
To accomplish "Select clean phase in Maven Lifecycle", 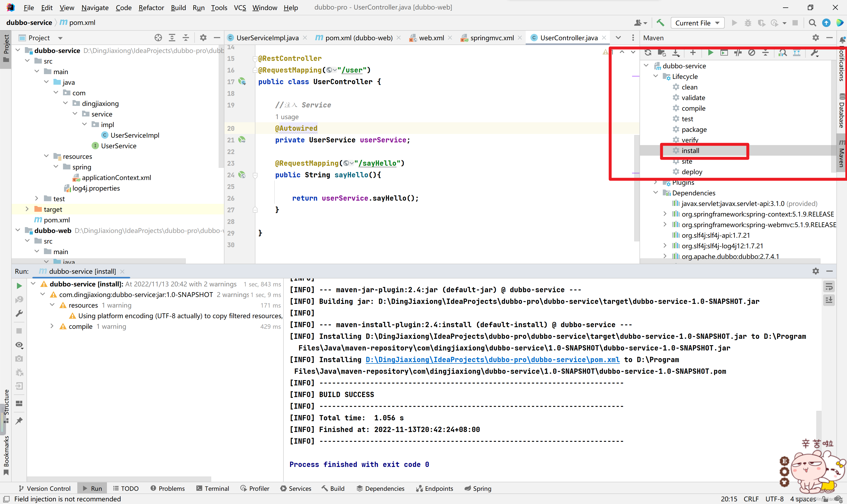I will (x=690, y=87).
